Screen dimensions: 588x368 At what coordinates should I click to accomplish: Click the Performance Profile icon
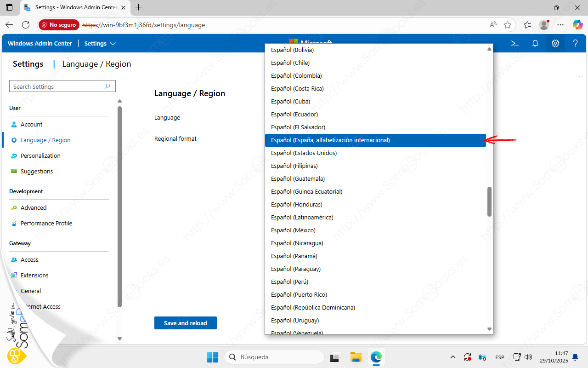(14, 223)
